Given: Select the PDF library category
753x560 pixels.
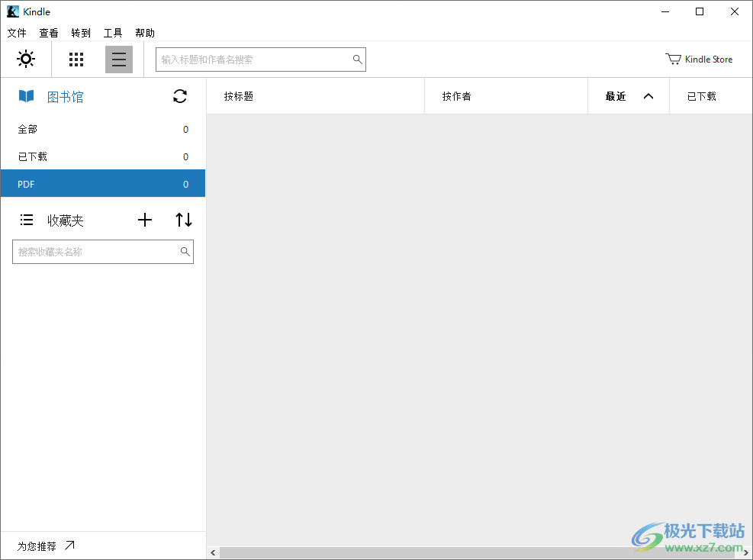Looking at the screenshot, I should click(x=103, y=184).
